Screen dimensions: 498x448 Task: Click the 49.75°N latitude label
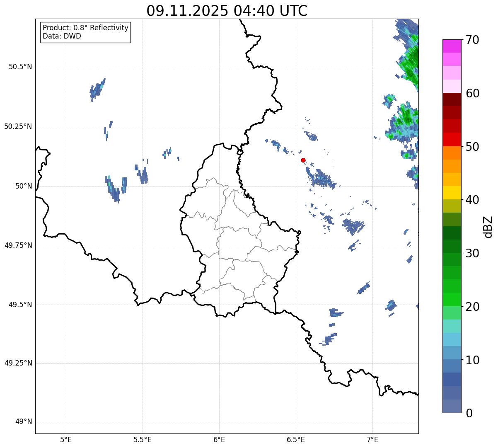coord(18,245)
